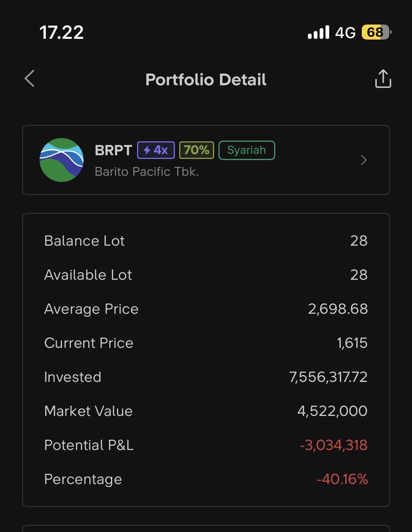This screenshot has width=412, height=532.
Task: Tap the back arrow icon
Action: pyautogui.click(x=30, y=79)
